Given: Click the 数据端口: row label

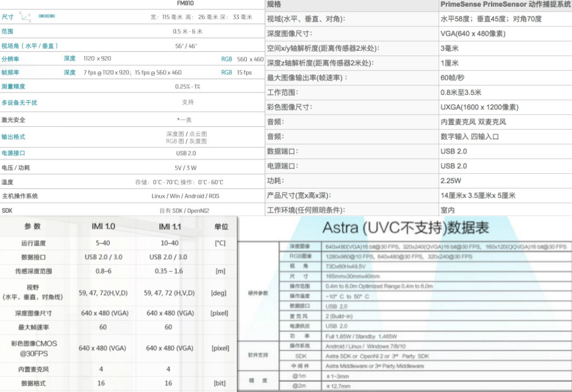Looking at the screenshot, I should click(283, 151).
